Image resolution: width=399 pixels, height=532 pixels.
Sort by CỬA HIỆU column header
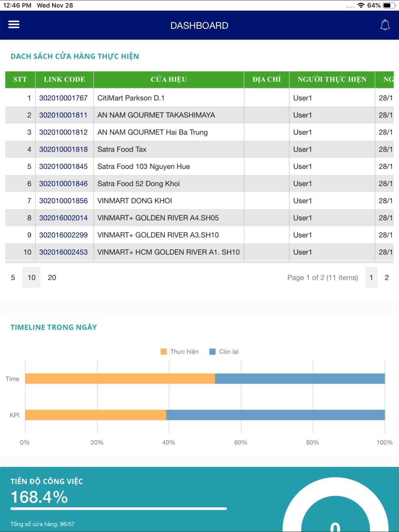pyautogui.click(x=169, y=80)
